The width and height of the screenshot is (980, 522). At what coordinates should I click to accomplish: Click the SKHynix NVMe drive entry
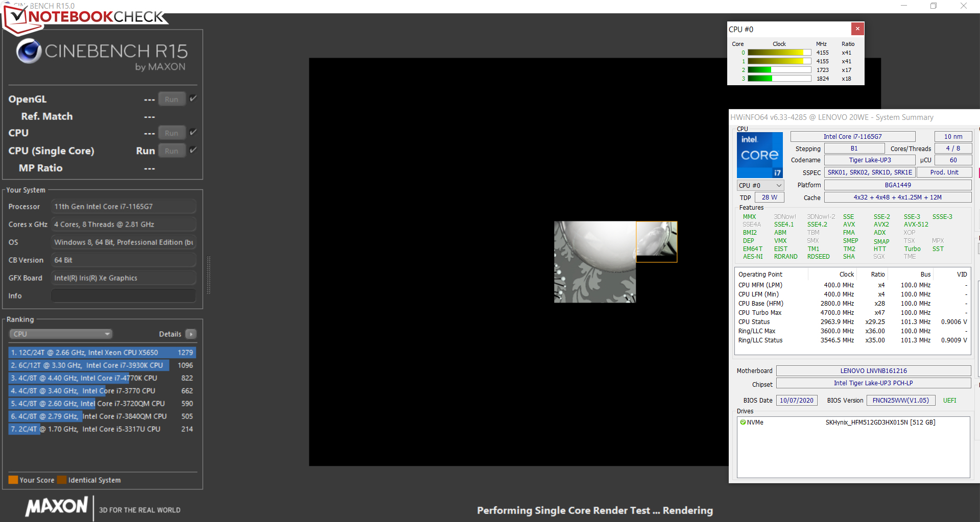(853, 422)
